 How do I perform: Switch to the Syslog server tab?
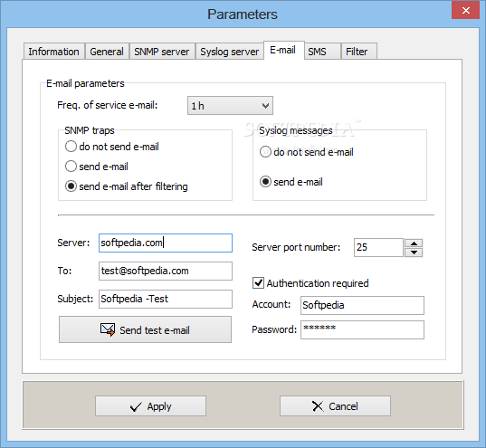click(x=229, y=52)
